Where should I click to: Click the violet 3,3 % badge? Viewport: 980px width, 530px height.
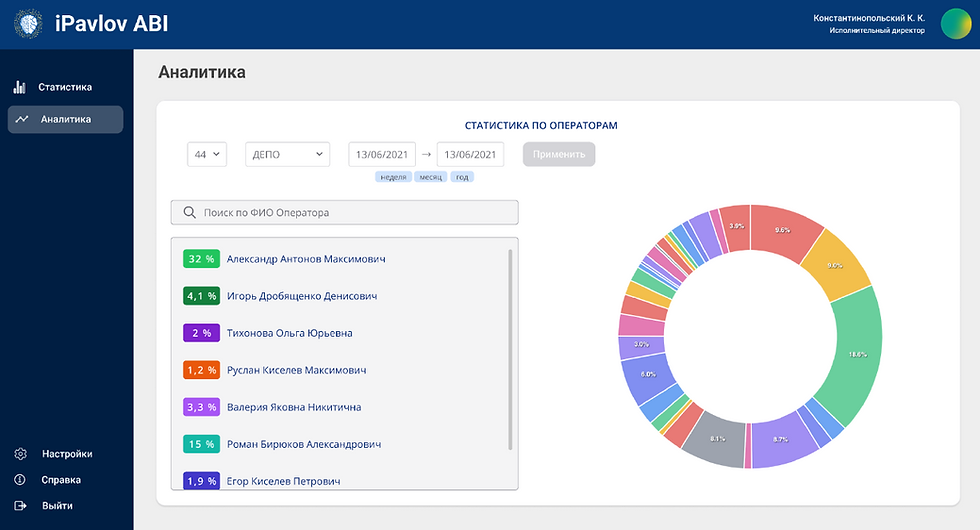(201, 407)
